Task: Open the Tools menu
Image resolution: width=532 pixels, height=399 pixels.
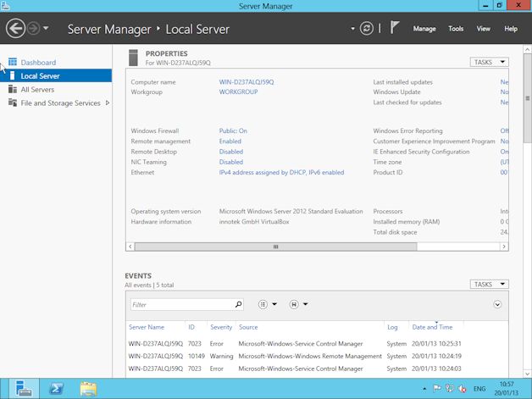Action: [456, 29]
